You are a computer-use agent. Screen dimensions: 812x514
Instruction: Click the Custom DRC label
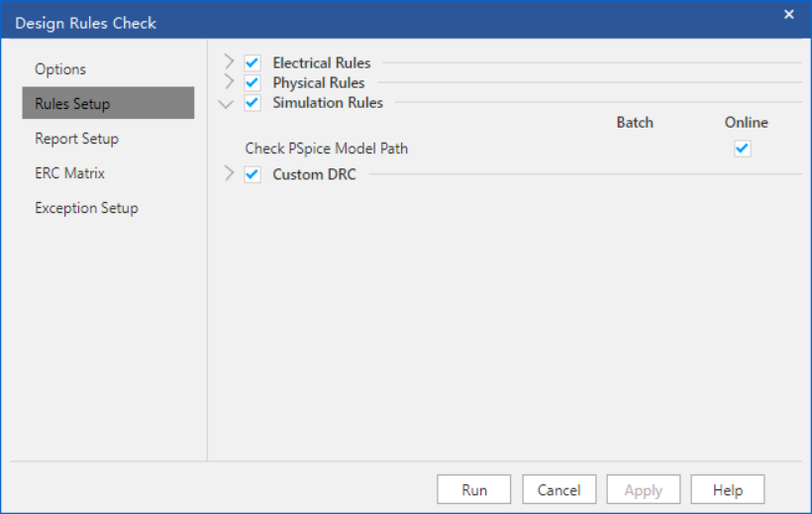(314, 174)
